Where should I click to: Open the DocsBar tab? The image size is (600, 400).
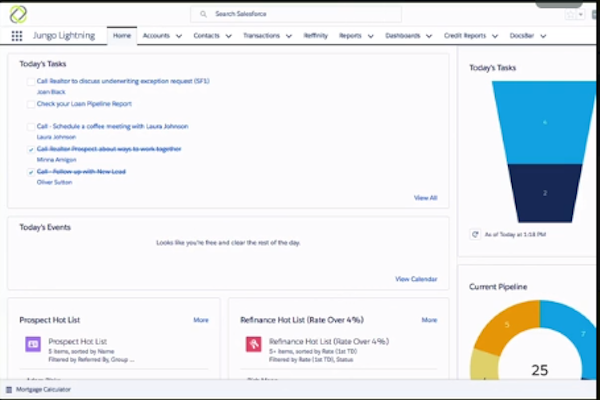point(522,36)
